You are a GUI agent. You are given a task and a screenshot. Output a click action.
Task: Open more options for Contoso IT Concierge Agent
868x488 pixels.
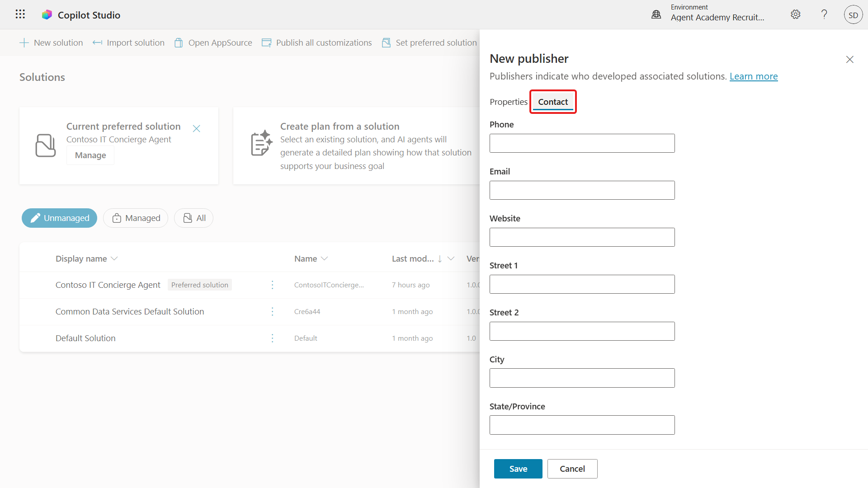coord(272,285)
